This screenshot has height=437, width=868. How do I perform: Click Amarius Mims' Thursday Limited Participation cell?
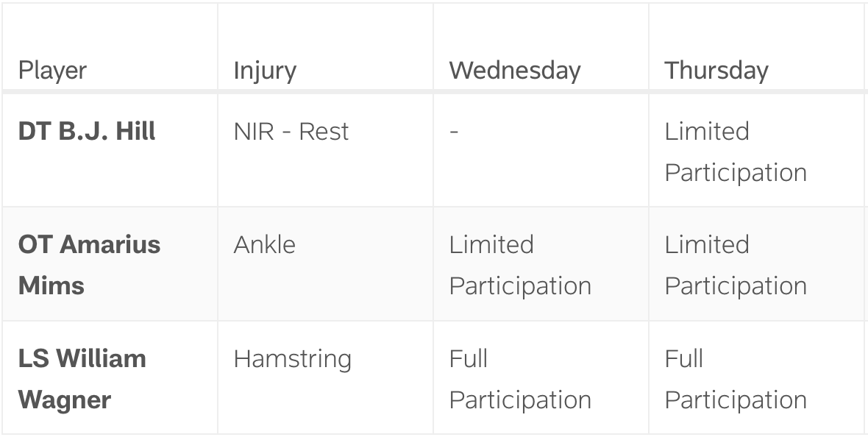coord(736,265)
